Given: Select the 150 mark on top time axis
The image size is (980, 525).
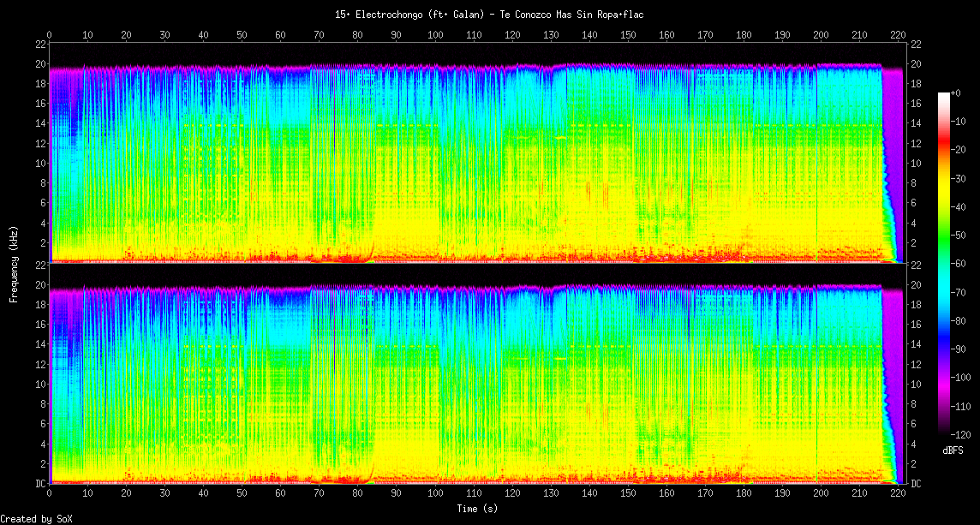Looking at the screenshot, I should (x=628, y=35).
